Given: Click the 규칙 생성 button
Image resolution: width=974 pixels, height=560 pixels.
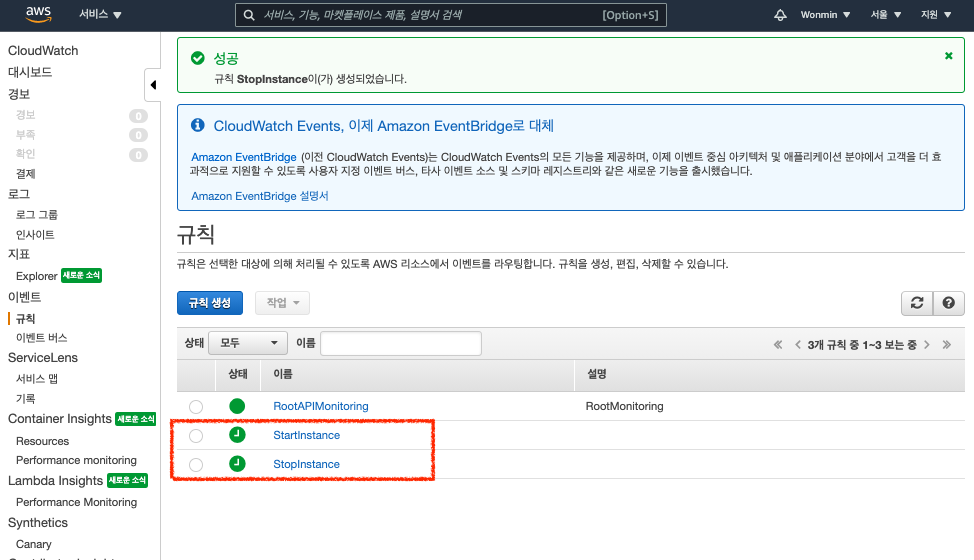Looking at the screenshot, I should [x=210, y=303].
